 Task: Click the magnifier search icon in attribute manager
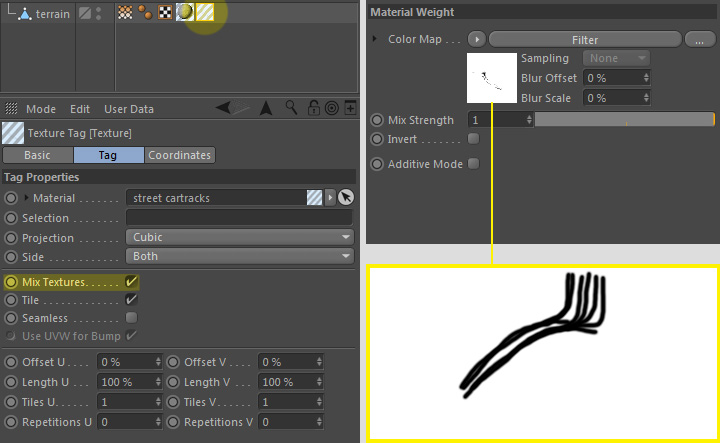[292, 108]
